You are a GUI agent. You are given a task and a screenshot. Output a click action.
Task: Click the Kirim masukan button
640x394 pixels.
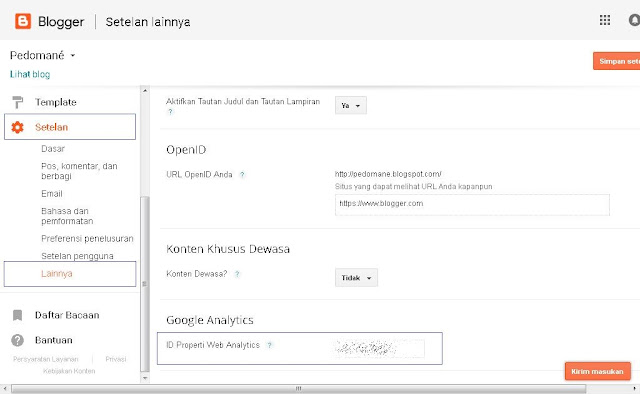click(x=598, y=371)
